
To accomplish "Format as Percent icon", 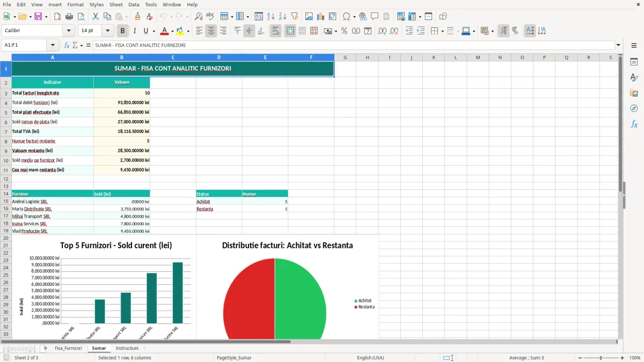I will click(x=344, y=31).
